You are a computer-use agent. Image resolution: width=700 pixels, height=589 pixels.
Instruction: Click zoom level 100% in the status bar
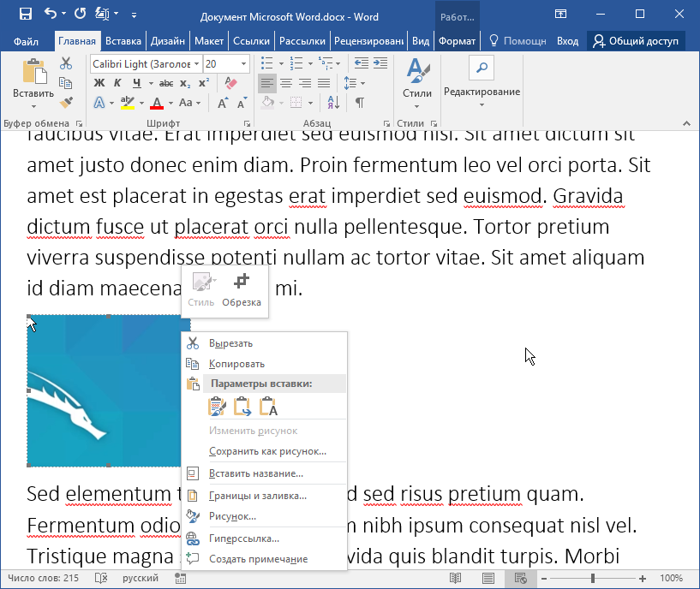point(672,578)
